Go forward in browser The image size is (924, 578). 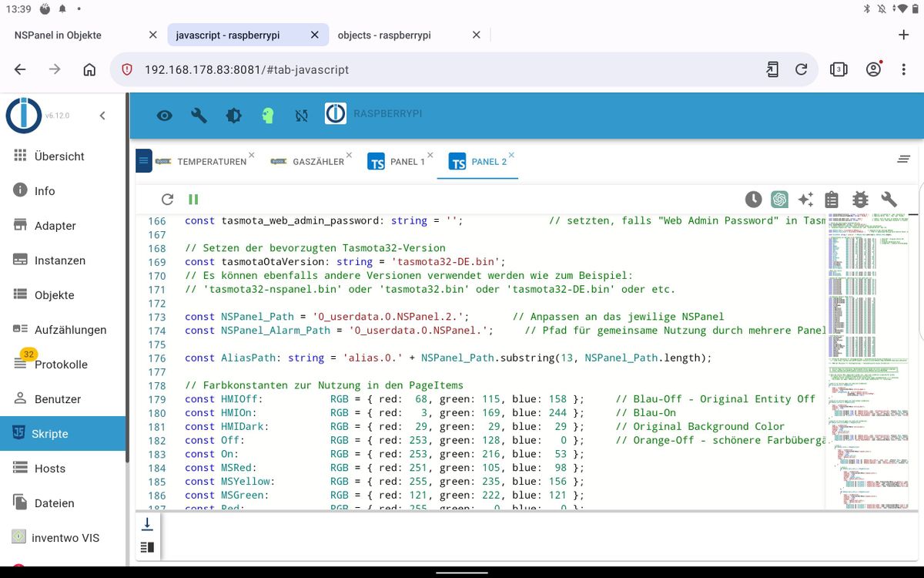(x=55, y=69)
